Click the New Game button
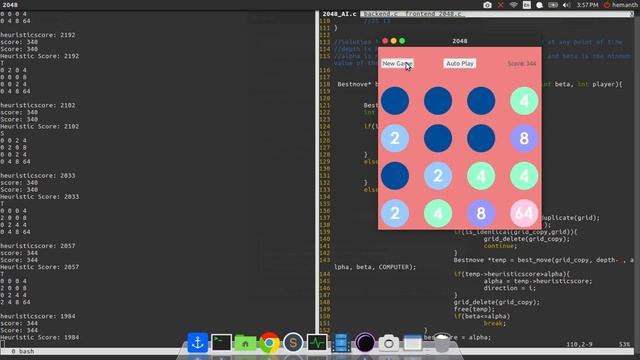The width and height of the screenshot is (640, 360). [397, 63]
